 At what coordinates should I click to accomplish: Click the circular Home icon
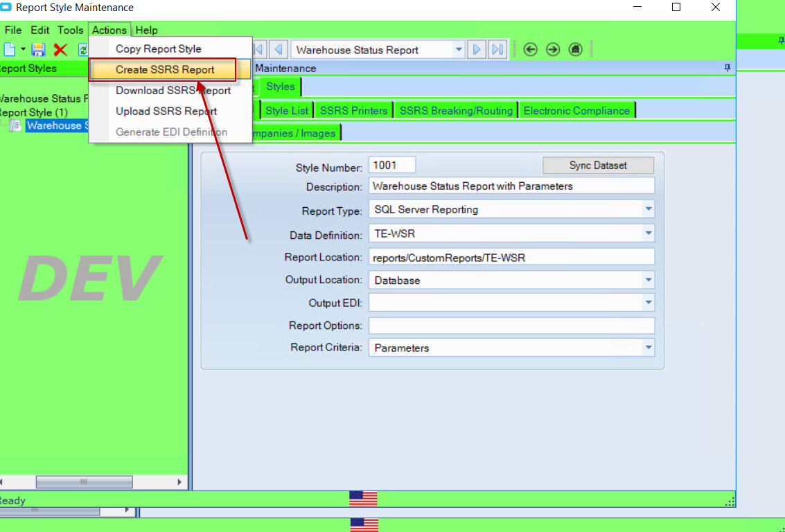point(576,50)
